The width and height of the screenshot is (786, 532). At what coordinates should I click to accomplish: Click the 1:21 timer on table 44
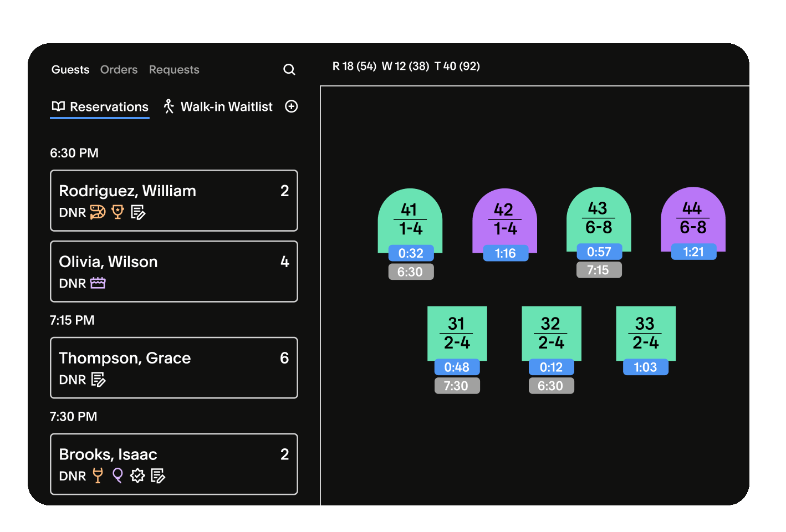[x=693, y=252]
